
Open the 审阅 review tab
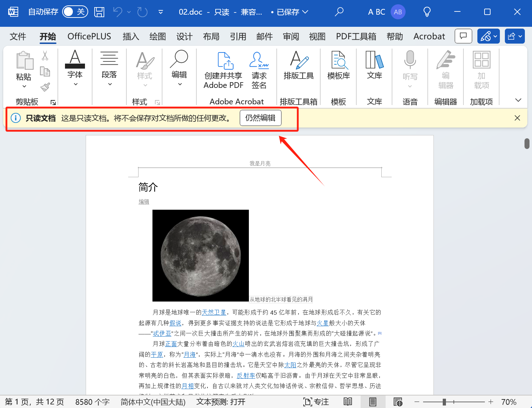291,36
